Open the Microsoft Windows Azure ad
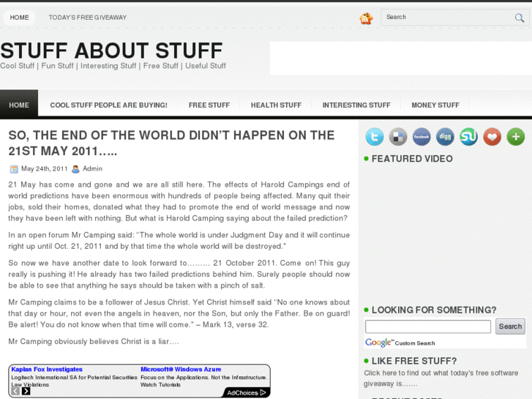This screenshot has width=532, height=399. [x=181, y=369]
